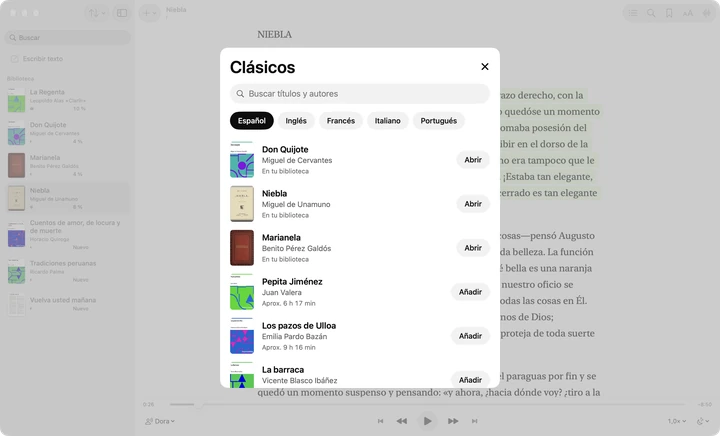Select the Inglés language filter
Image resolution: width=720 pixels, height=436 pixels.
coord(296,121)
